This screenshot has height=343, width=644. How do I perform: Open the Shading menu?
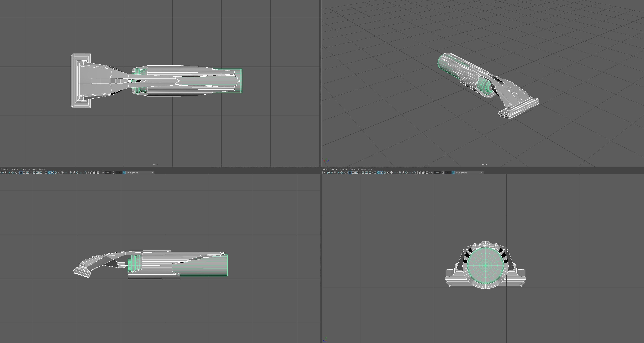5,169
